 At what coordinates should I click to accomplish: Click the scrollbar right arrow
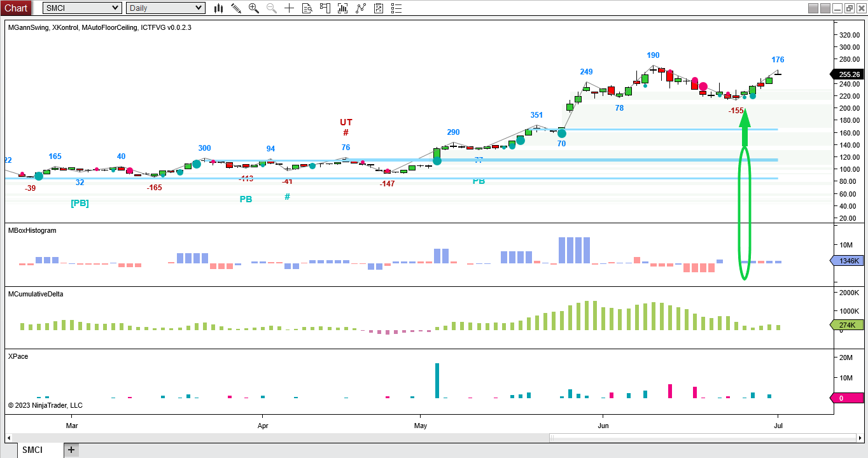(860, 438)
